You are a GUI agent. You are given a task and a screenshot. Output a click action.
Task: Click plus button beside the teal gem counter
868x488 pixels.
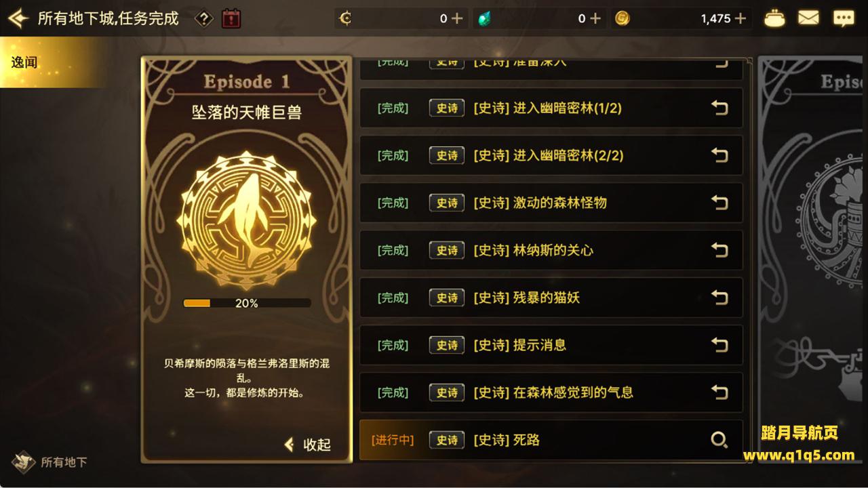click(595, 19)
